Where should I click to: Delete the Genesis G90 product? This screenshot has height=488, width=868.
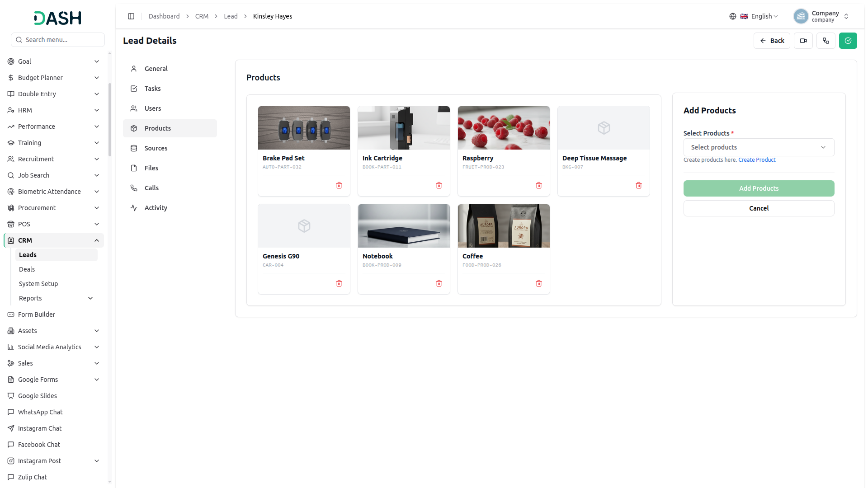(x=339, y=283)
